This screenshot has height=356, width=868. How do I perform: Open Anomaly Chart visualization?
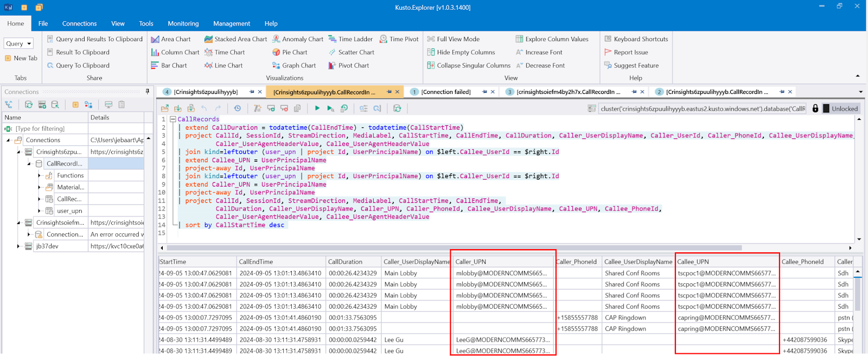298,39
